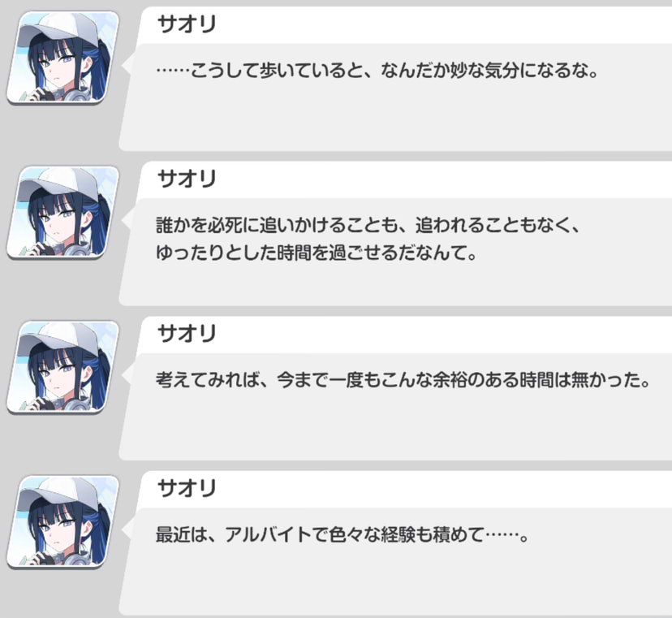672x618 pixels.
Task: Click Saori's avatar beside the 考えてみれば line
Action: click(62, 367)
